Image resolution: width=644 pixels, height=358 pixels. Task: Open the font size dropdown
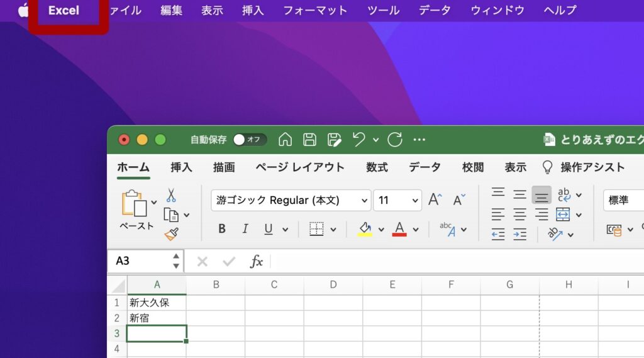(x=415, y=201)
